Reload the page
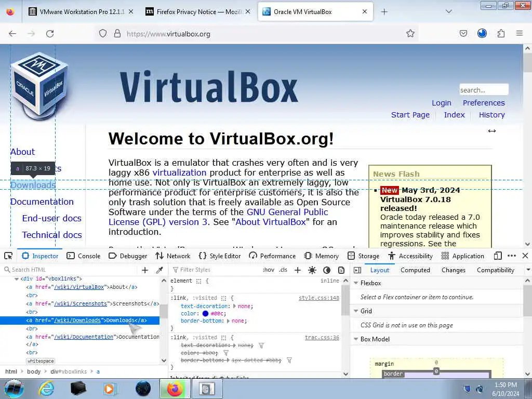Viewport: 532px width, 399px height. point(50,34)
